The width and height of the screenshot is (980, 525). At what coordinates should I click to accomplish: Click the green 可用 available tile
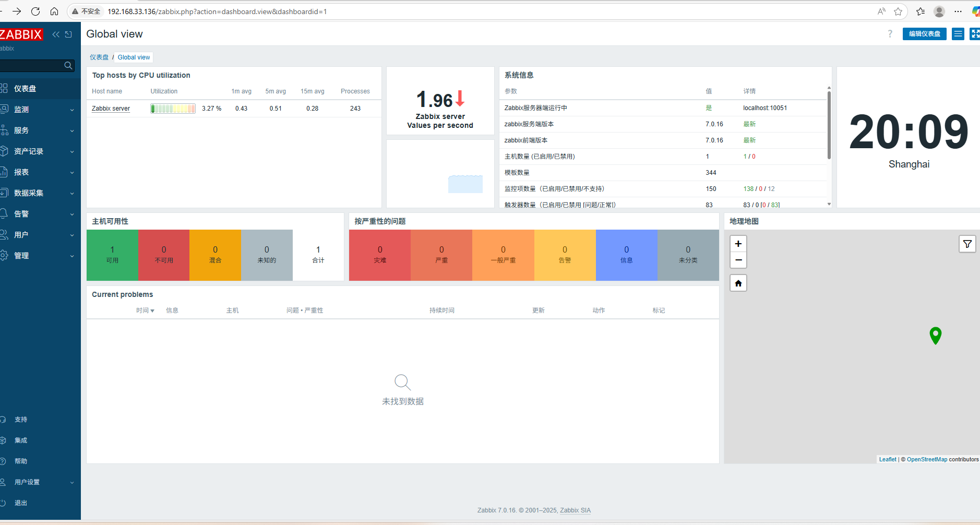pos(112,255)
